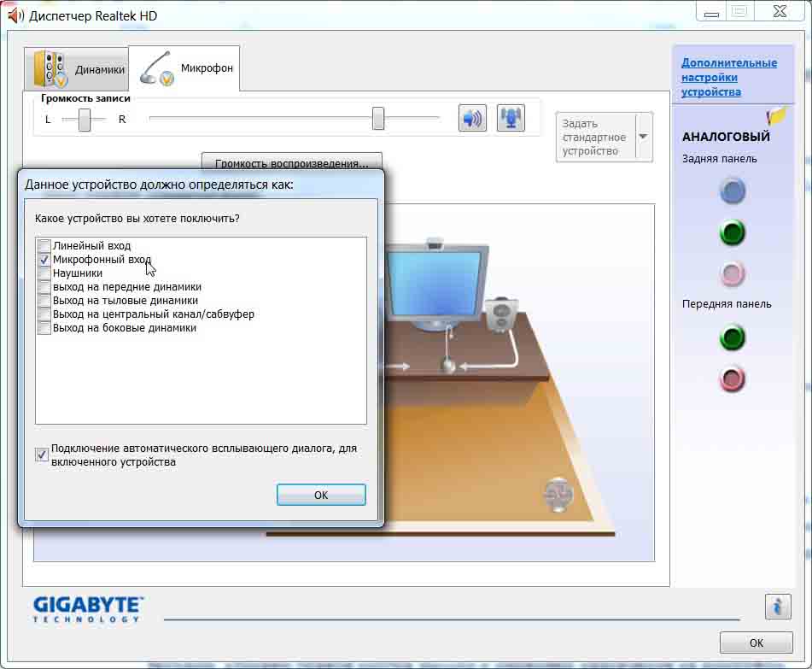The width and height of the screenshot is (812, 669).
Task: Click the recording volume slider handle
Action: click(x=378, y=119)
